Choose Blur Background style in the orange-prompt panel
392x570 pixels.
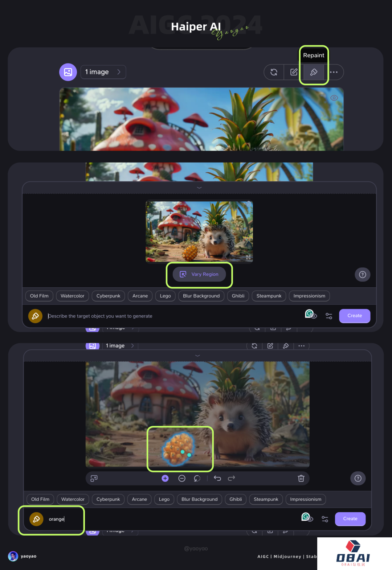[x=200, y=499]
